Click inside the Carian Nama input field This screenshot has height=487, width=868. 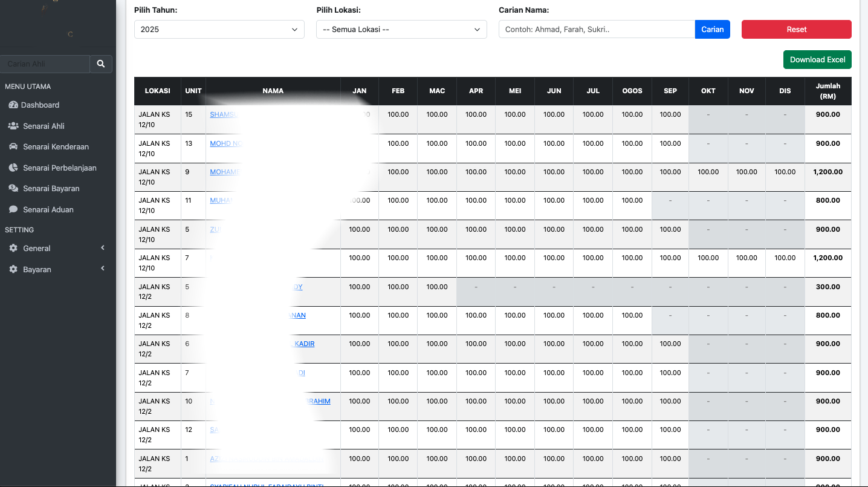(x=596, y=28)
